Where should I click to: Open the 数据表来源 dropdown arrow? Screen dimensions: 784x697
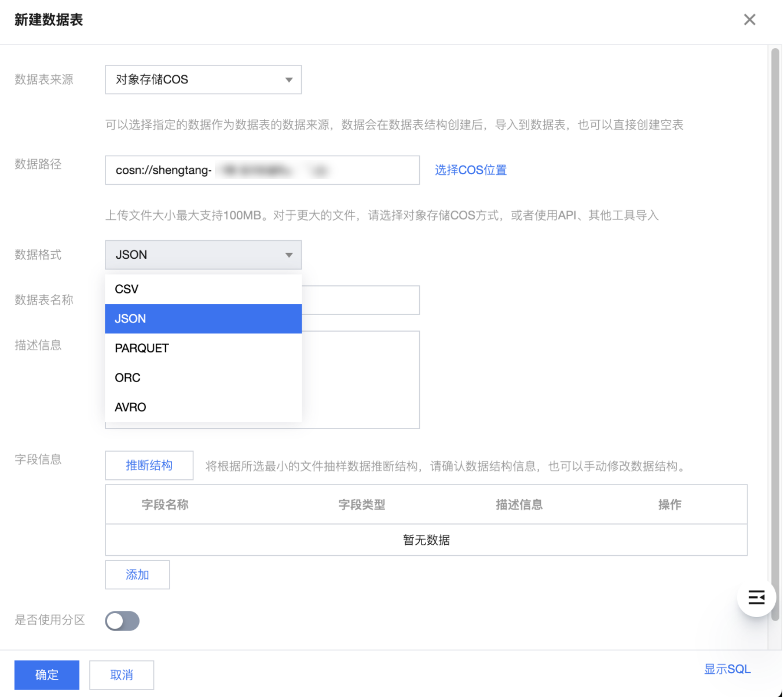tap(288, 80)
